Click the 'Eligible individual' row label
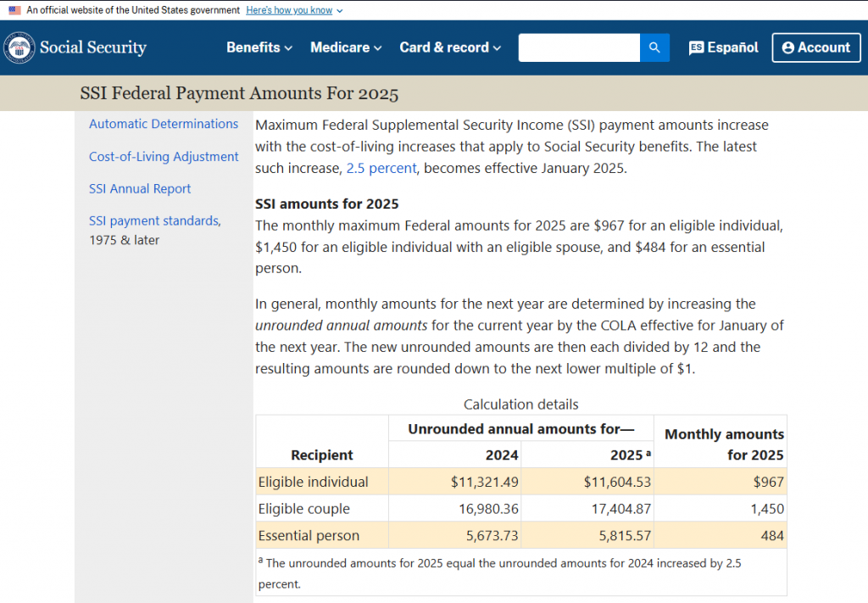868x603 pixels. (x=313, y=482)
